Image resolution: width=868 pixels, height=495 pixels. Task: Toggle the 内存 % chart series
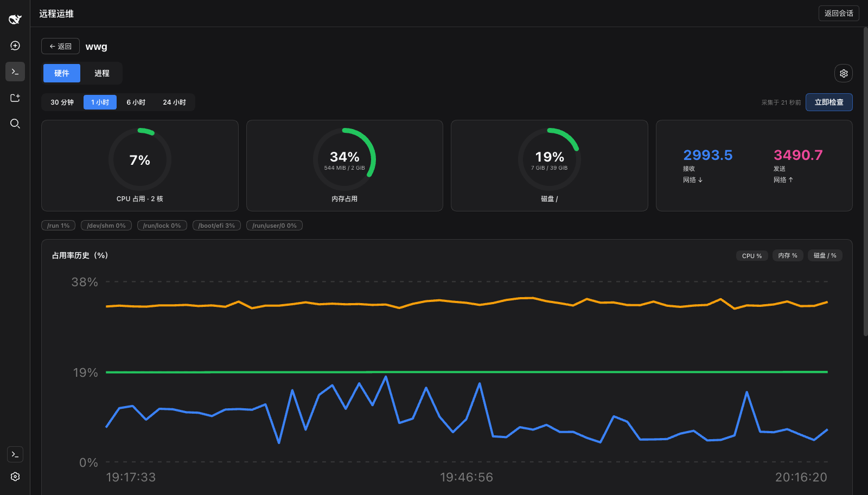788,255
